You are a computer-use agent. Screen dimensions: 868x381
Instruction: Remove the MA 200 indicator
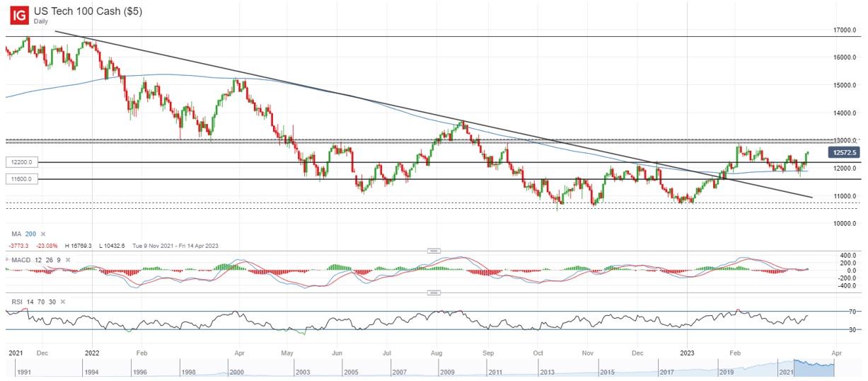(x=42, y=234)
